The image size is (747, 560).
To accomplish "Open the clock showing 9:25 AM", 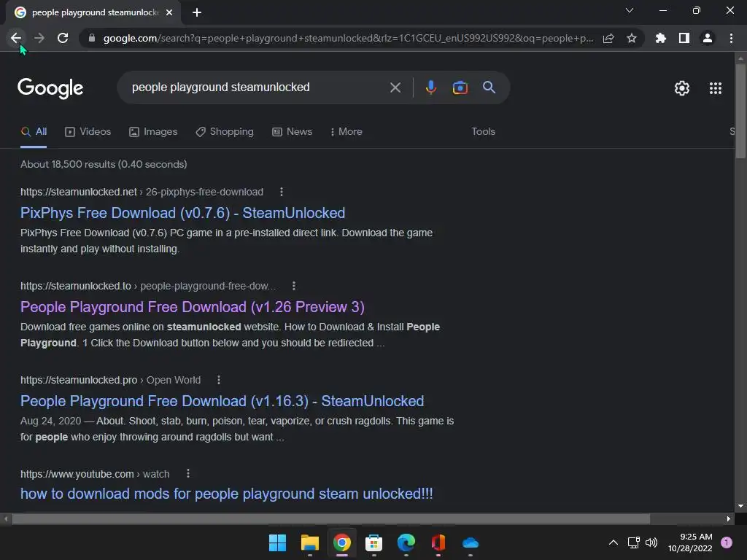I will coord(690,542).
